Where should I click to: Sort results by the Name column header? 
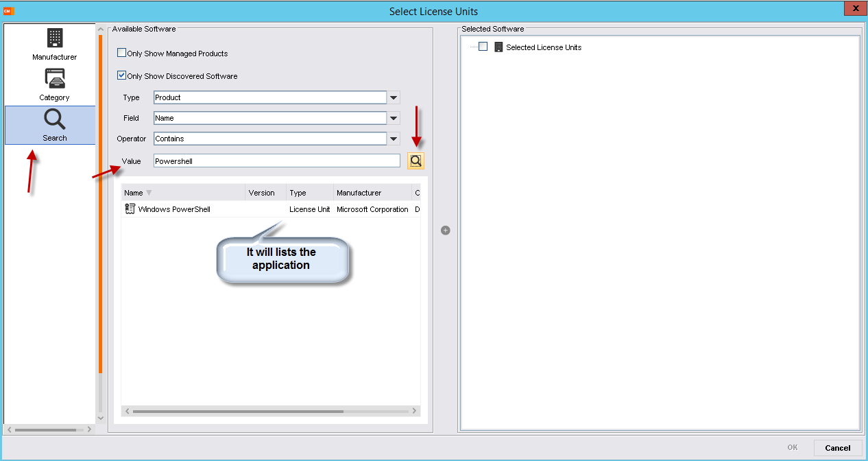click(134, 193)
